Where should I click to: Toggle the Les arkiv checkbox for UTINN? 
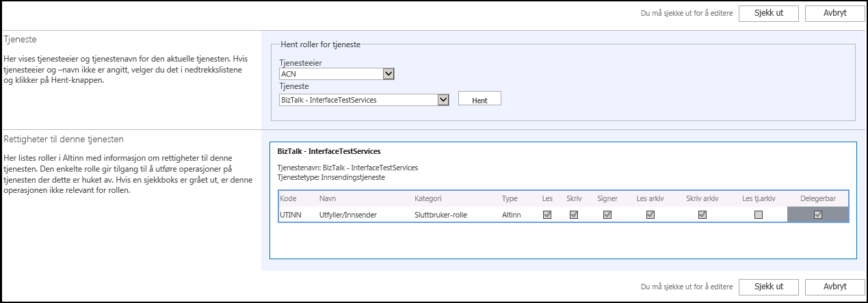(650, 215)
